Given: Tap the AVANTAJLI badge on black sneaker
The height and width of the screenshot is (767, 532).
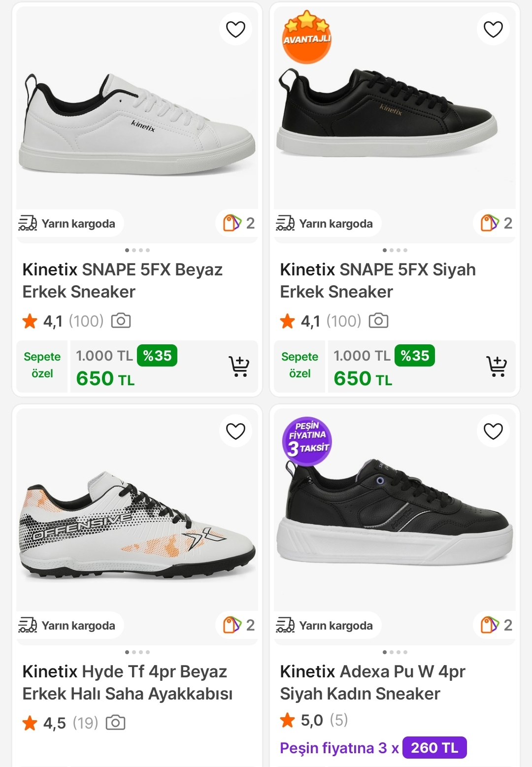Looking at the screenshot, I should 306,38.
